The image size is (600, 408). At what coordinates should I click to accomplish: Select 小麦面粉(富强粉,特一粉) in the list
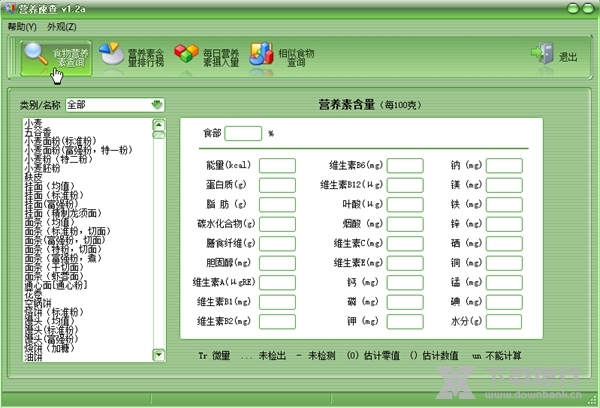[78, 150]
